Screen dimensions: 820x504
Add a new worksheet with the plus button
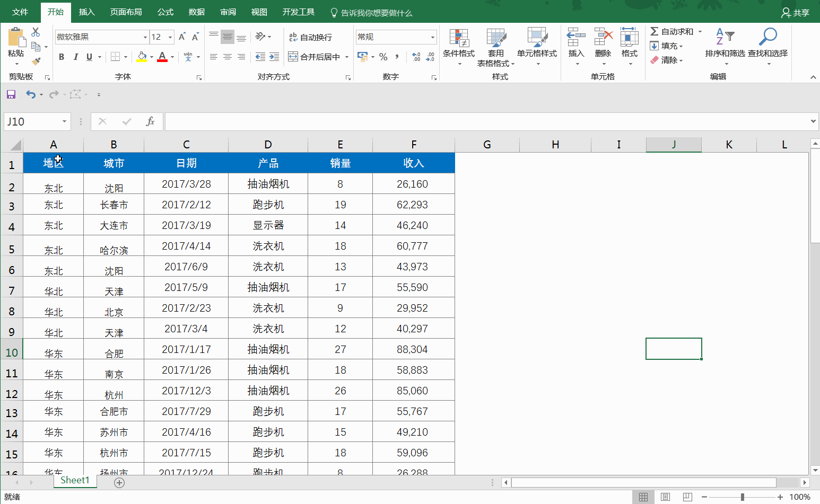(x=119, y=483)
